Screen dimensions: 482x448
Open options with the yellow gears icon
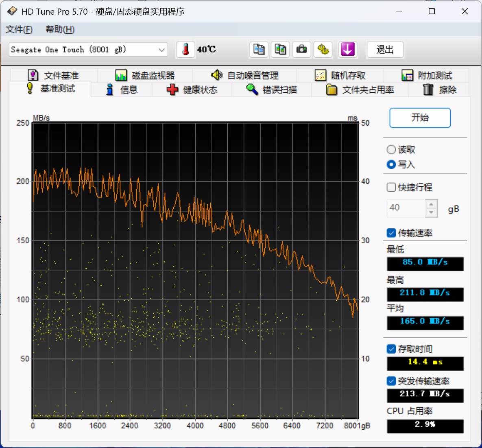(323, 50)
